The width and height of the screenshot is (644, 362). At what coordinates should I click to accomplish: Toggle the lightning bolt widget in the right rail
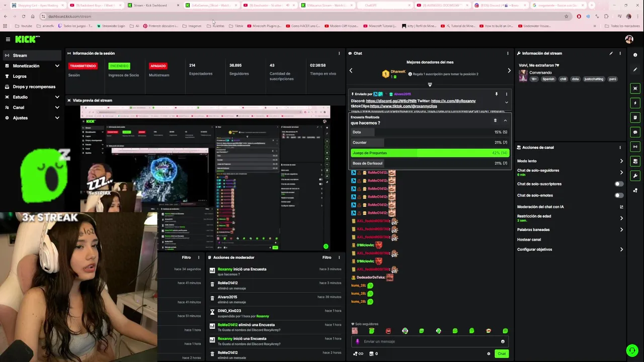[635, 103]
